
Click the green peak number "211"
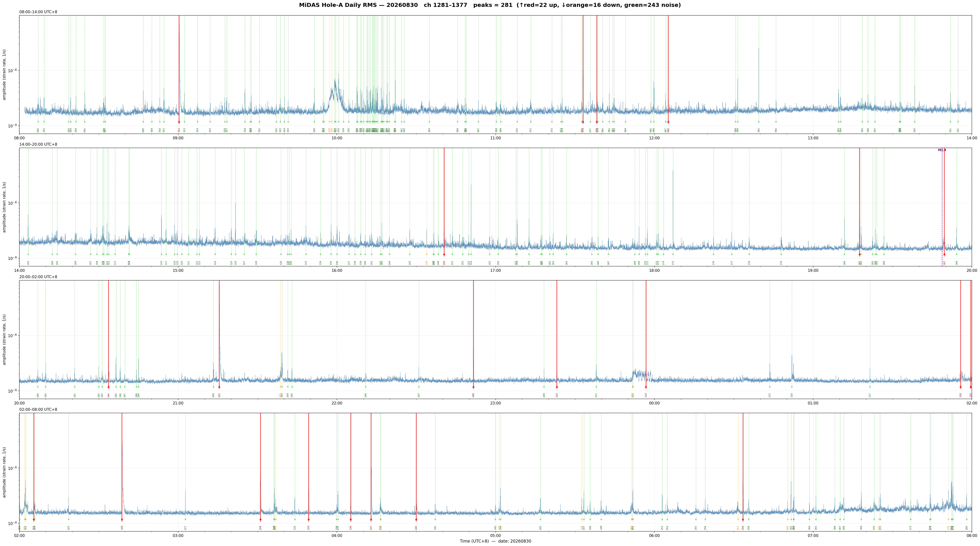pyautogui.click(x=596, y=395)
